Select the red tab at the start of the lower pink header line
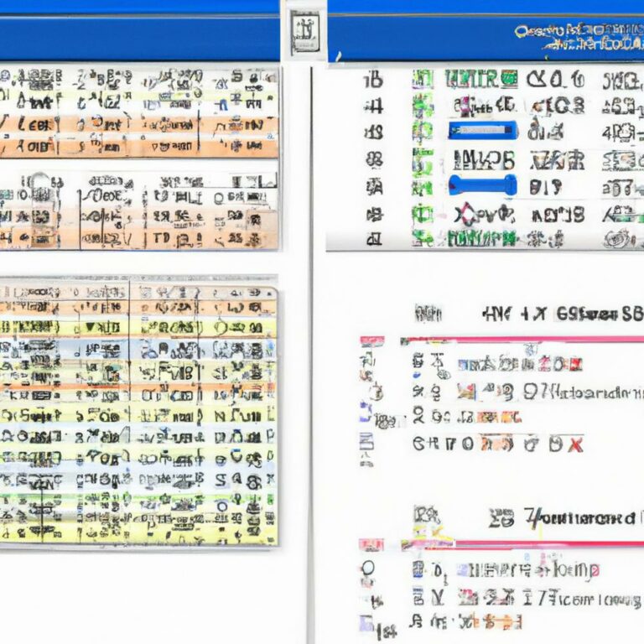This screenshot has height=644, width=644. click(x=371, y=544)
